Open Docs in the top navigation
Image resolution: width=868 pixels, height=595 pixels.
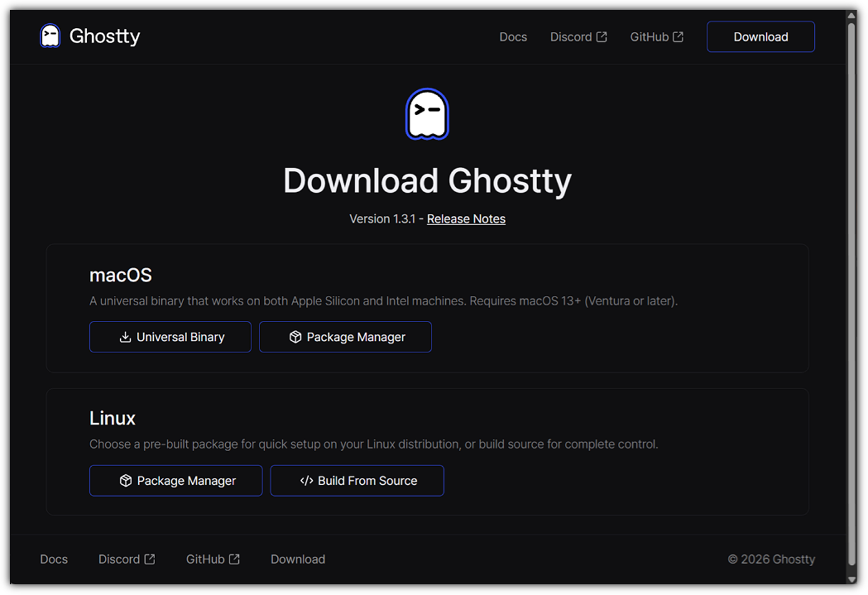(x=513, y=37)
